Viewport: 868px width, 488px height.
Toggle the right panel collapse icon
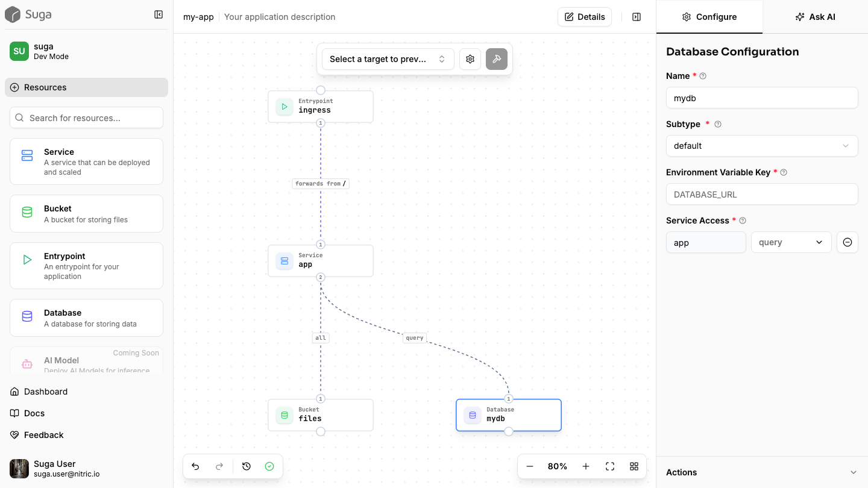(x=637, y=17)
